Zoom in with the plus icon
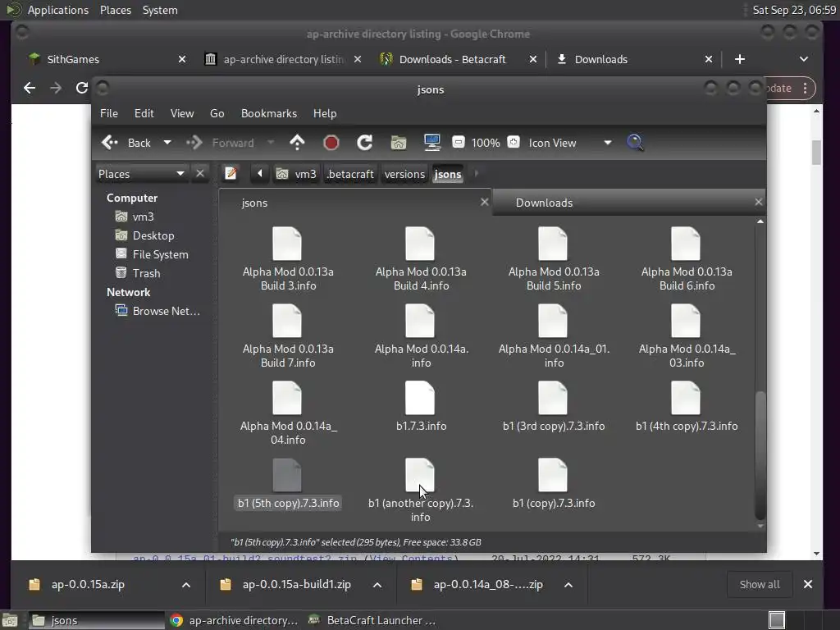840x630 pixels. [514, 142]
